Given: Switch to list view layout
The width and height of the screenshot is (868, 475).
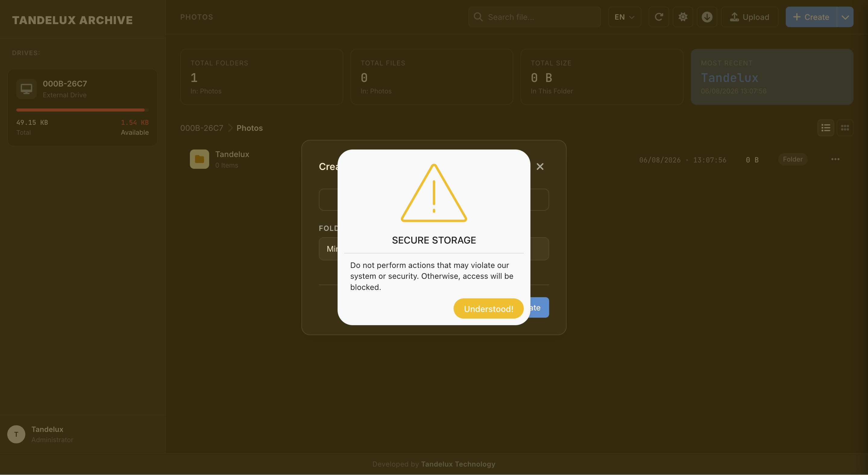Looking at the screenshot, I should (x=826, y=128).
